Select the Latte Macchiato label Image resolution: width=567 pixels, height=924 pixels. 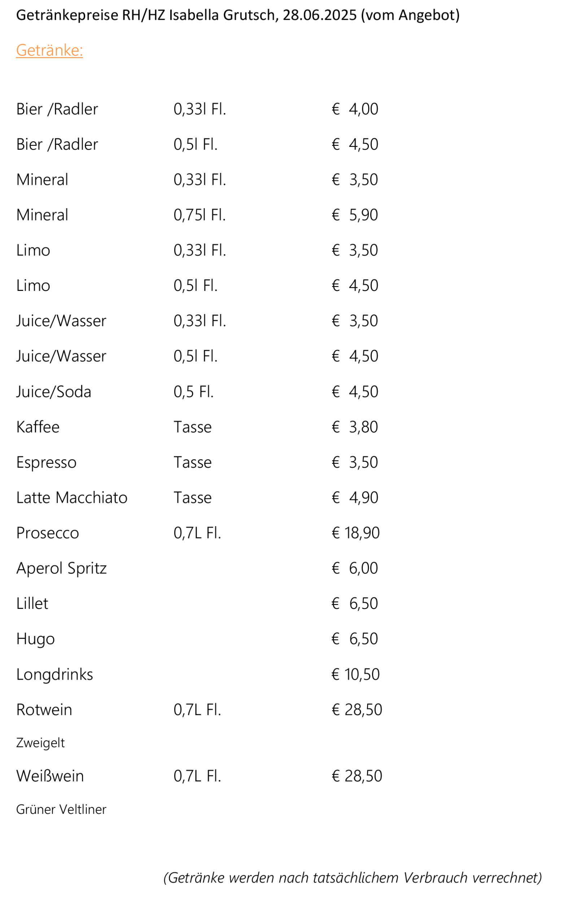coord(71,498)
